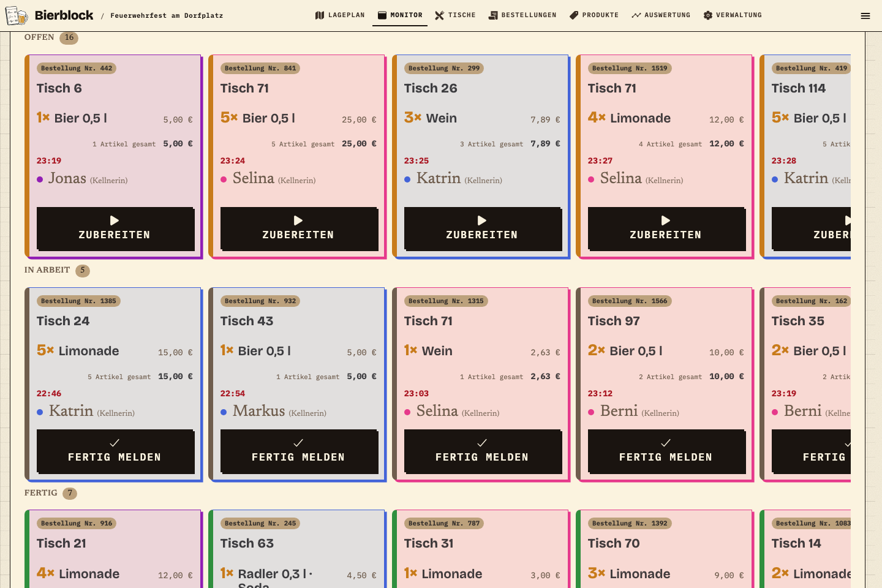Viewport: 882px width, 588px height.
Task: Select the Bestellung Nr. 1315 badge
Action: pos(446,301)
